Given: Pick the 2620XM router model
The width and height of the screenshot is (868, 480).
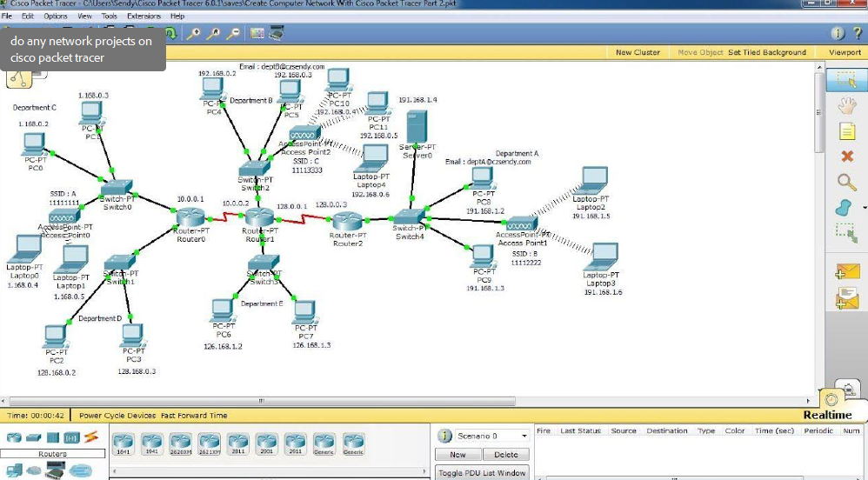Looking at the screenshot, I should point(180,444).
